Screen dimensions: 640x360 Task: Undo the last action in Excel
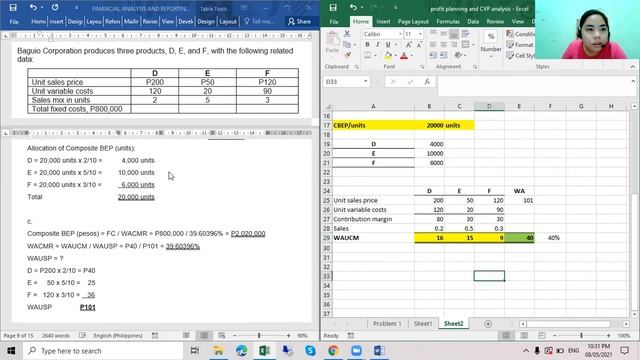point(353,7)
